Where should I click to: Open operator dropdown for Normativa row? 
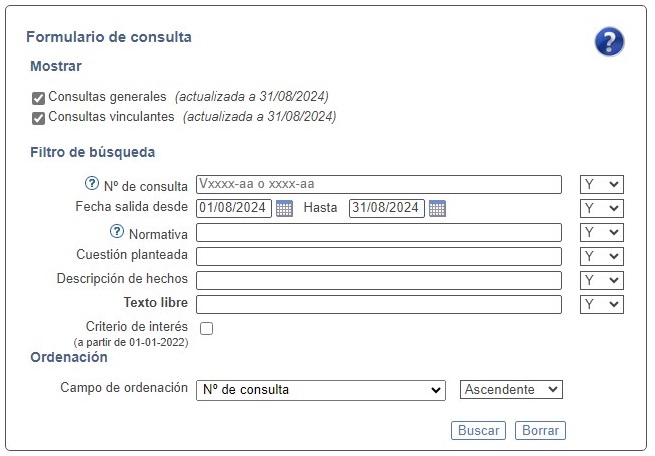click(x=601, y=232)
